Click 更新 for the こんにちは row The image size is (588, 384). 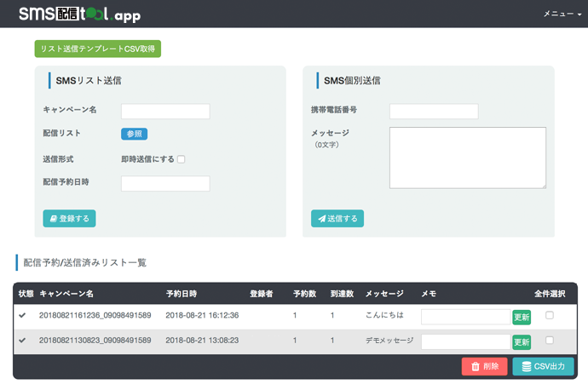[522, 318]
